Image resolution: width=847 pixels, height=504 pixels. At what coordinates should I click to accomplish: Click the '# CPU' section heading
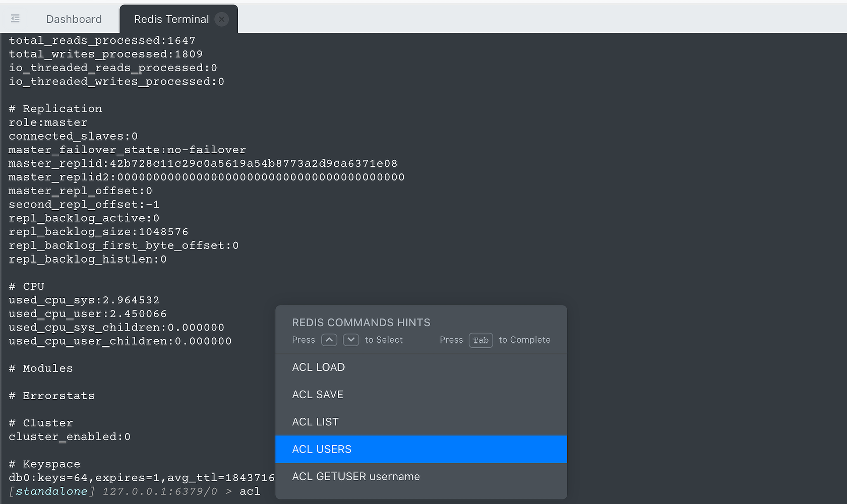27,286
